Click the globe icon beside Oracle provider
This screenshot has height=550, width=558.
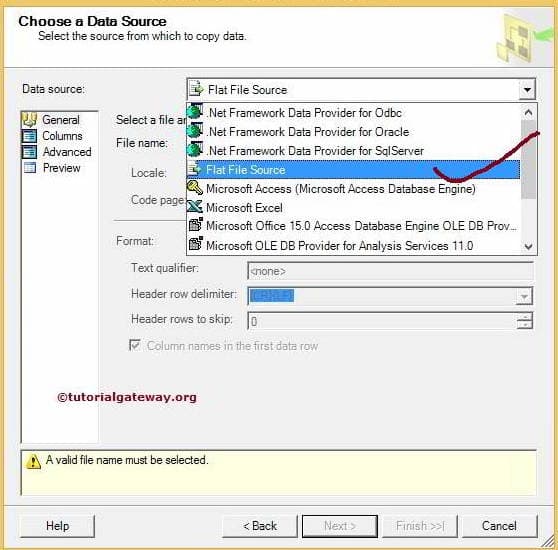pos(195,131)
